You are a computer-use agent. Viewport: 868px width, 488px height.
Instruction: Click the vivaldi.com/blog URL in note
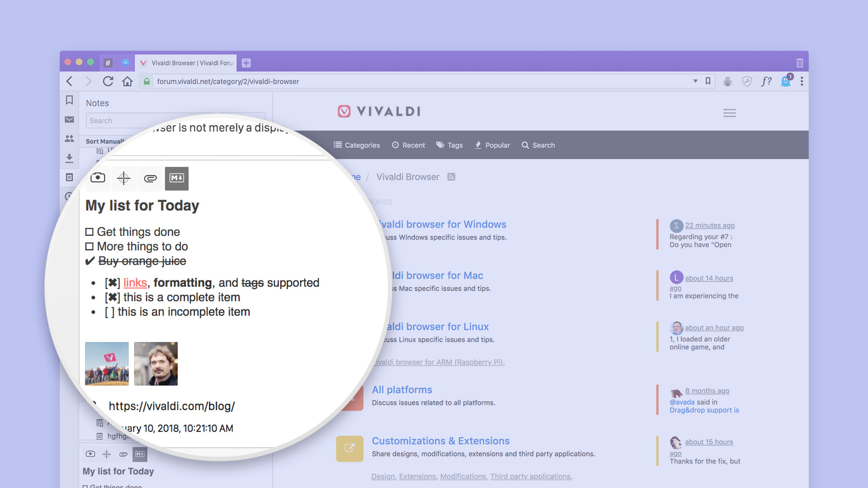172,406
